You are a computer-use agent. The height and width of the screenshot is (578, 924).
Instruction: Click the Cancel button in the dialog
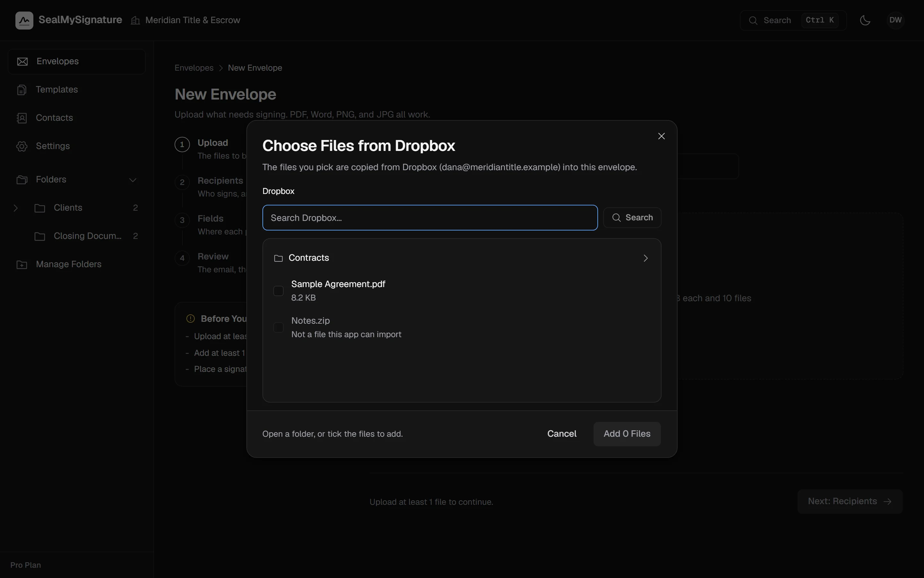pyautogui.click(x=562, y=434)
